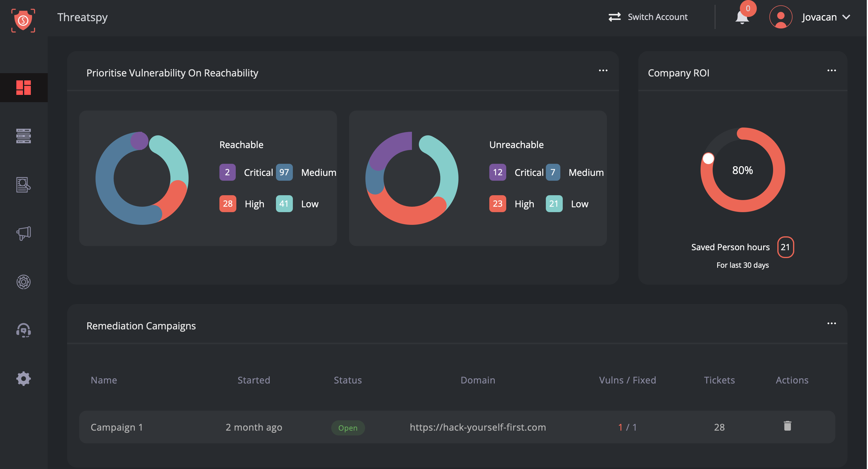Click the Reachable donut chart
Viewport: 868px width, 469px height.
[142, 178]
